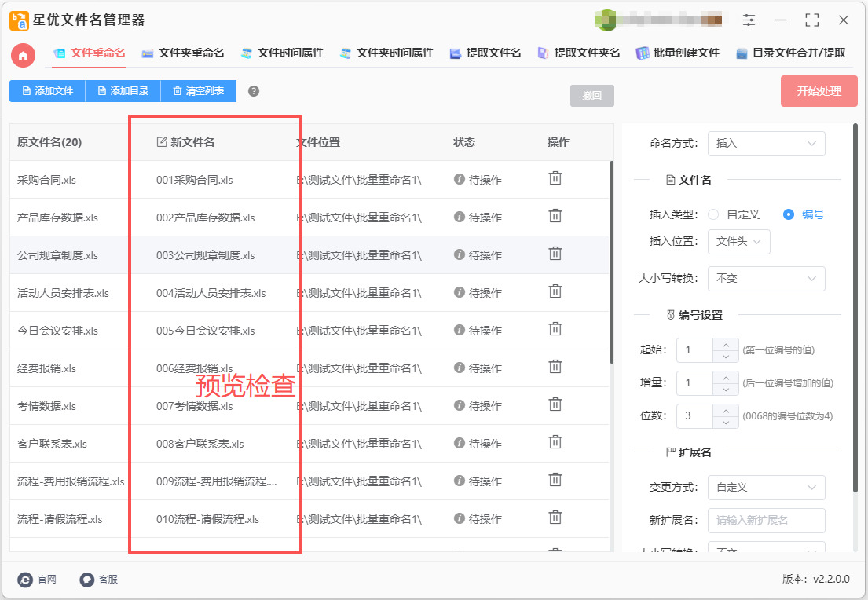
Task: Select 自定义 insert type radio button
Action: [x=713, y=214]
